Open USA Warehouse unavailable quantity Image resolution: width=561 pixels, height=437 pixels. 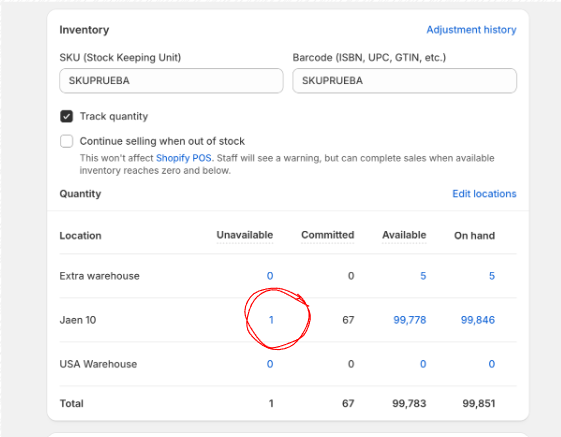tap(270, 364)
